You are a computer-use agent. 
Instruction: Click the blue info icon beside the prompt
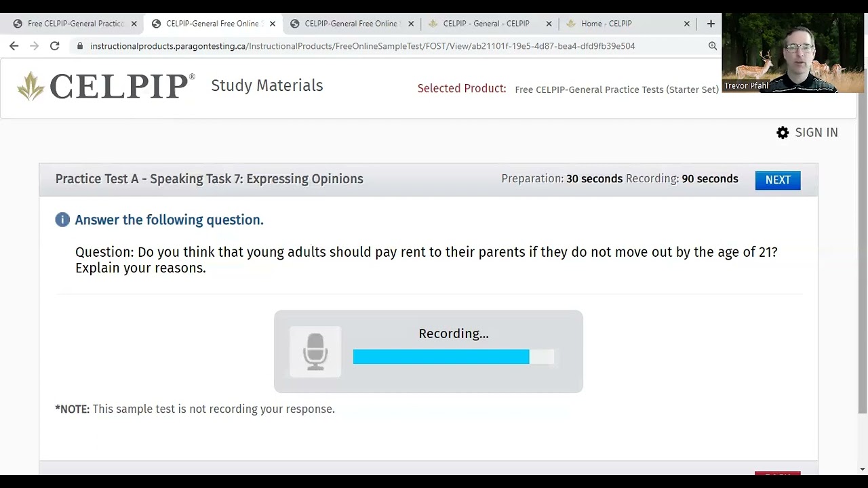62,220
